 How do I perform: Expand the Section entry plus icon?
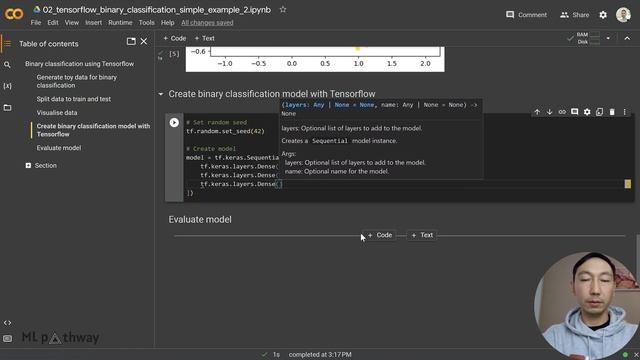[x=28, y=165]
